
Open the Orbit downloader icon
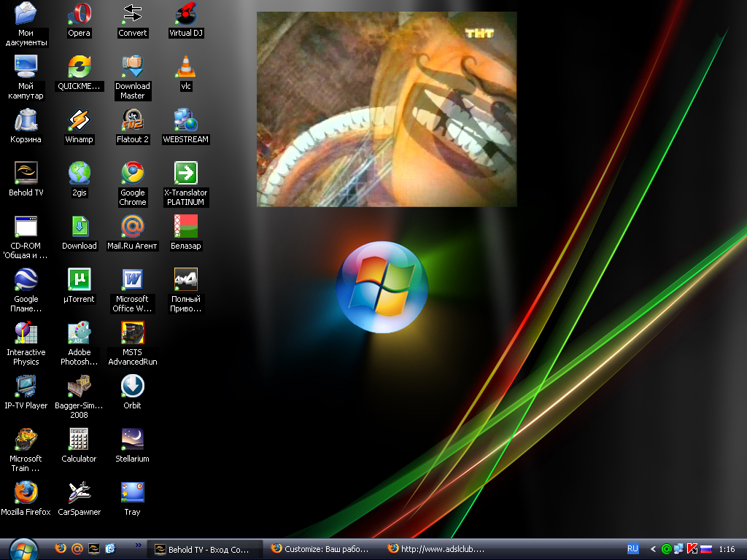click(x=133, y=386)
